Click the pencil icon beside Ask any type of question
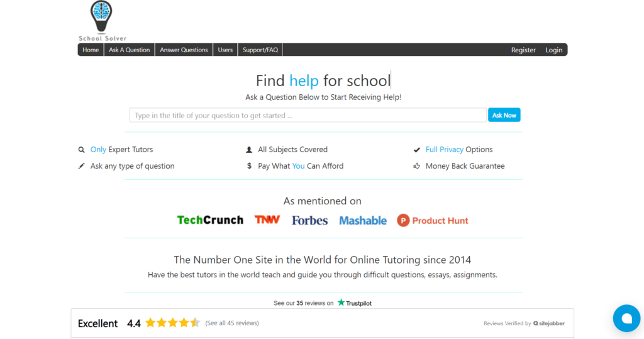 click(81, 166)
